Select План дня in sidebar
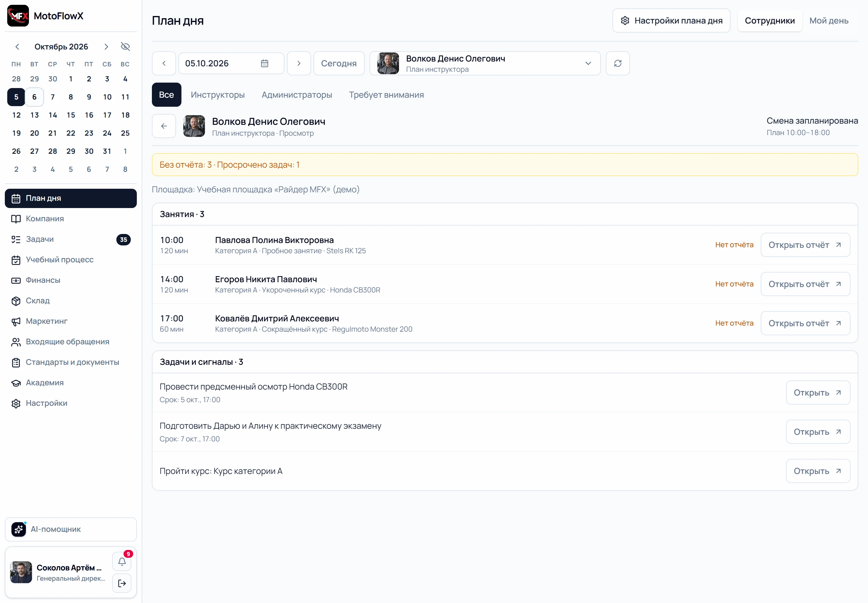Screen dimensions: 868x603 tap(71, 198)
